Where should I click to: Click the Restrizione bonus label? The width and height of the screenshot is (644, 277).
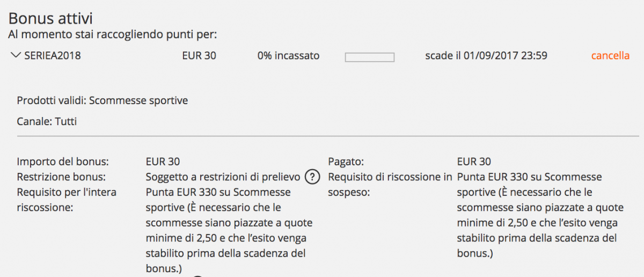click(62, 177)
